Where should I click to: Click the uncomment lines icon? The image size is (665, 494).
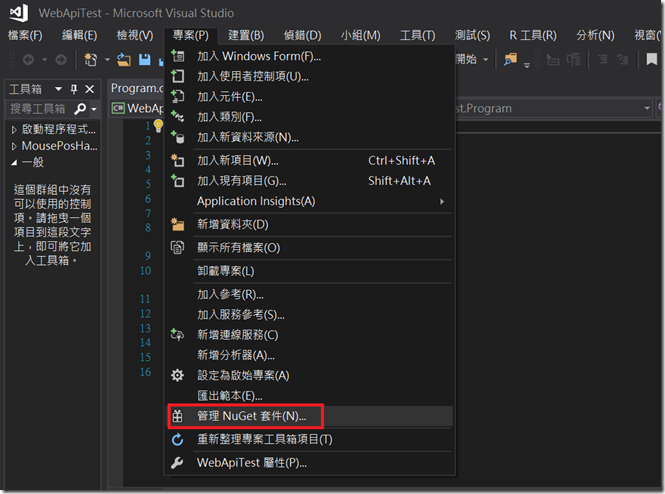coord(622,59)
